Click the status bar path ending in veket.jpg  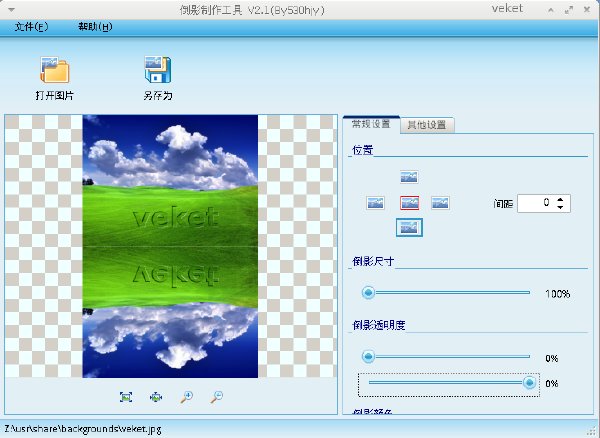pos(83,429)
